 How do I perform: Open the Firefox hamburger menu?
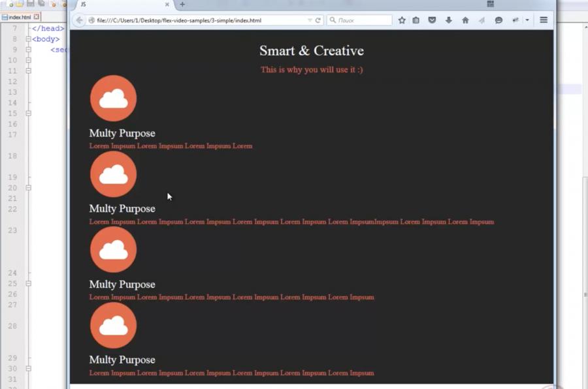543,20
